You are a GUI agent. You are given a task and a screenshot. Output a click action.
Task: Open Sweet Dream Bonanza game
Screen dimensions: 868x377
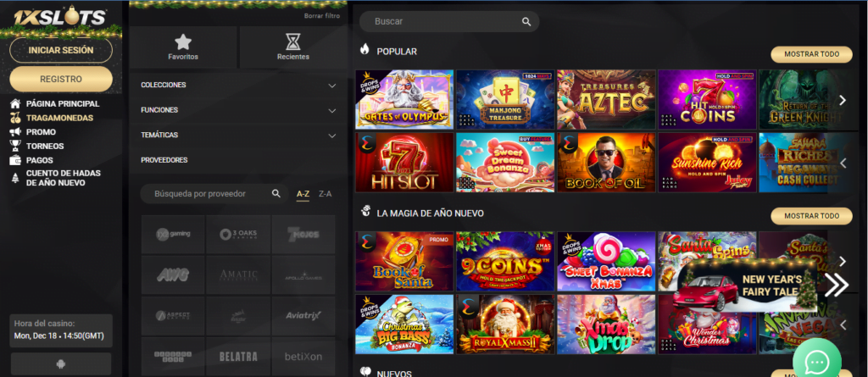[x=505, y=163]
